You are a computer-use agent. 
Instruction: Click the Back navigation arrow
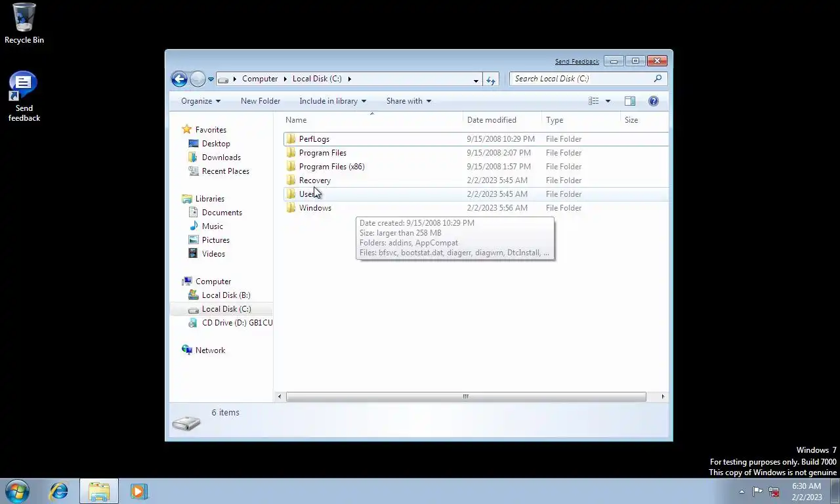[x=179, y=79]
